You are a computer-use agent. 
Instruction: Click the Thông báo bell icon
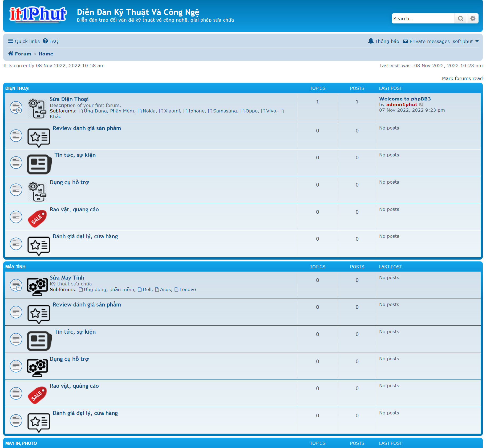pyautogui.click(x=371, y=41)
